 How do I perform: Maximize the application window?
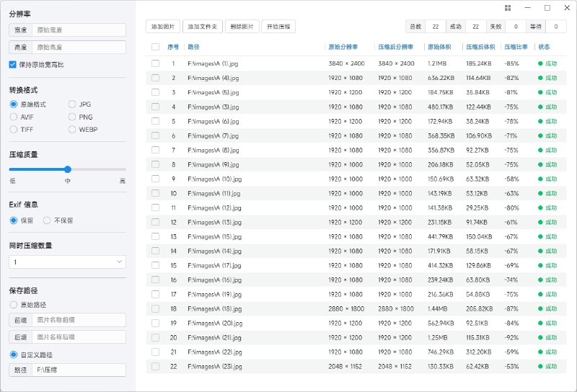click(547, 8)
